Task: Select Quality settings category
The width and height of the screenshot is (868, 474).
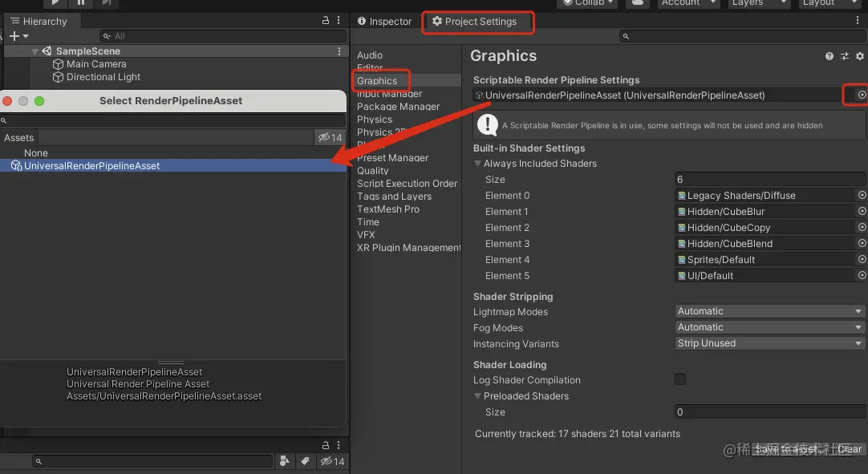Action: [x=372, y=171]
